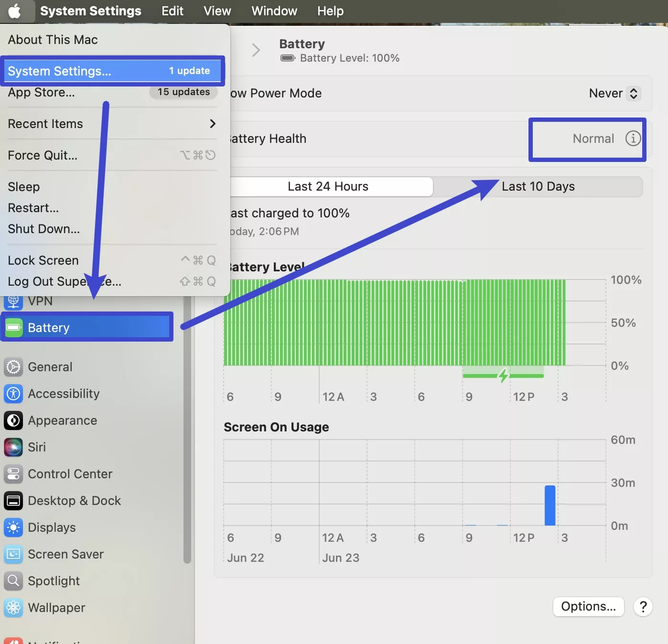Select Battery in the sidebar
This screenshot has width=668, height=644.
87,327
